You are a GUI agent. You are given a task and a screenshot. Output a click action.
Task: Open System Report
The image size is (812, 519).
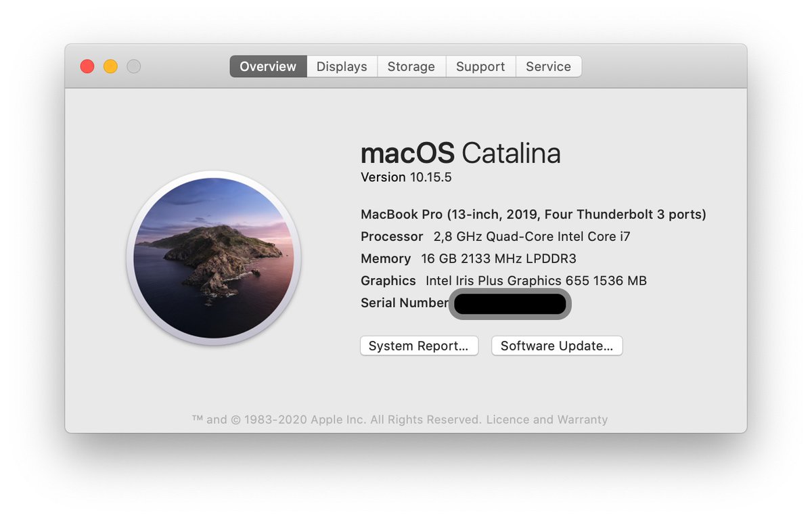pos(419,346)
